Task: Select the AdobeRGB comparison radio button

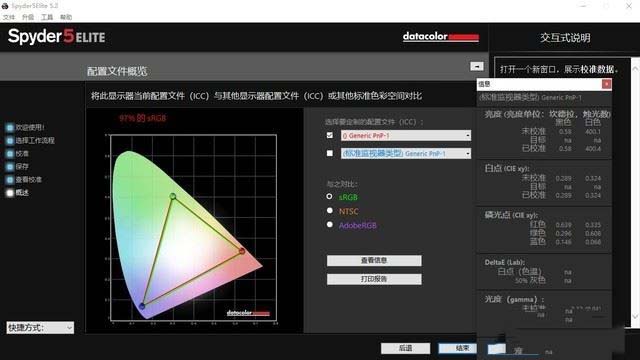Action: (329, 224)
